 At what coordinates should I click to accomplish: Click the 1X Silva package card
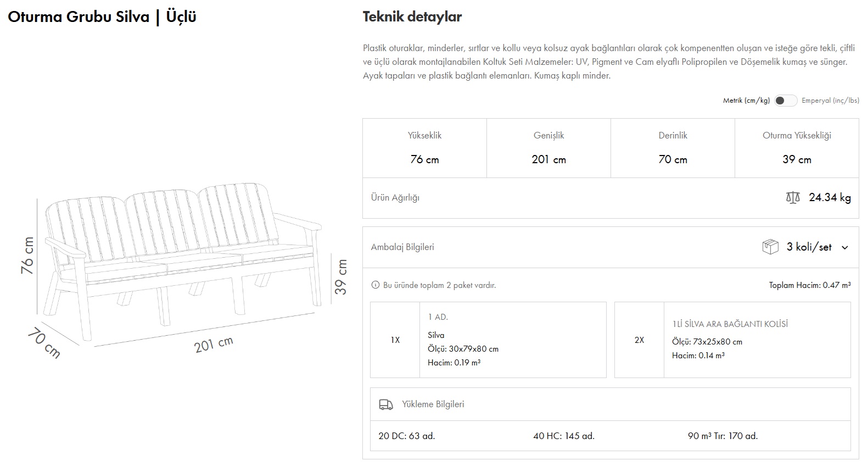click(x=488, y=340)
